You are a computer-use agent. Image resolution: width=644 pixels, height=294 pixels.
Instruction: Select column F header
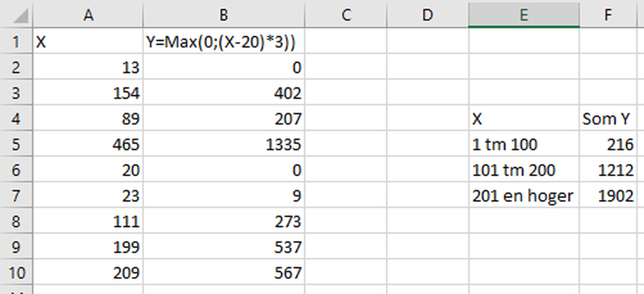click(x=608, y=15)
